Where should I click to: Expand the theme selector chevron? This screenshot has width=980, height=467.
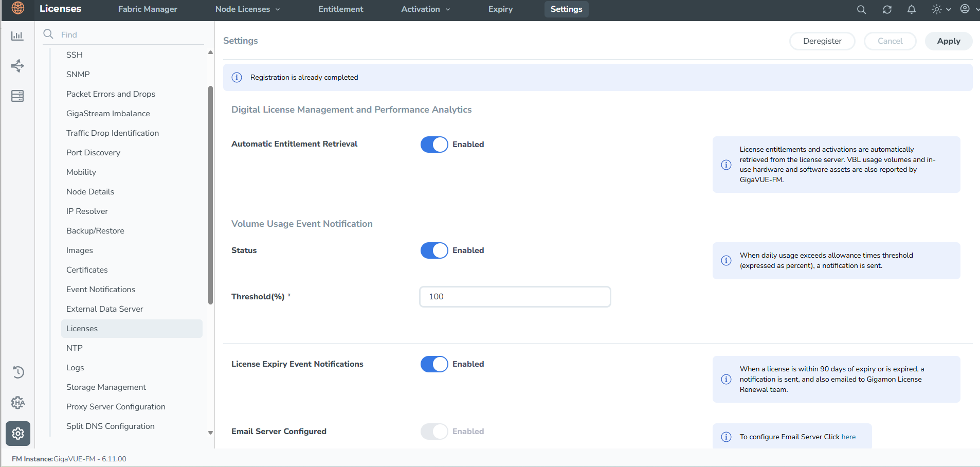click(x=949, y=9)
